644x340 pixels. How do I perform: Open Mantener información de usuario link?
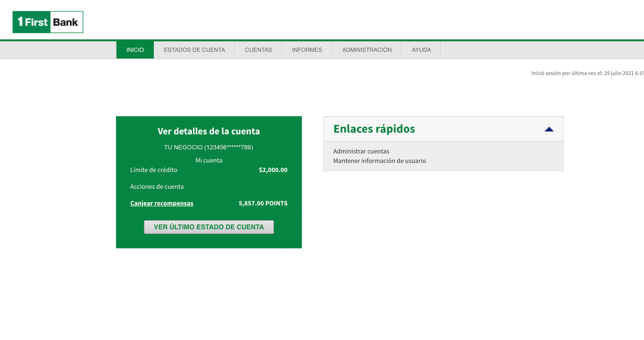coord(379,161)
